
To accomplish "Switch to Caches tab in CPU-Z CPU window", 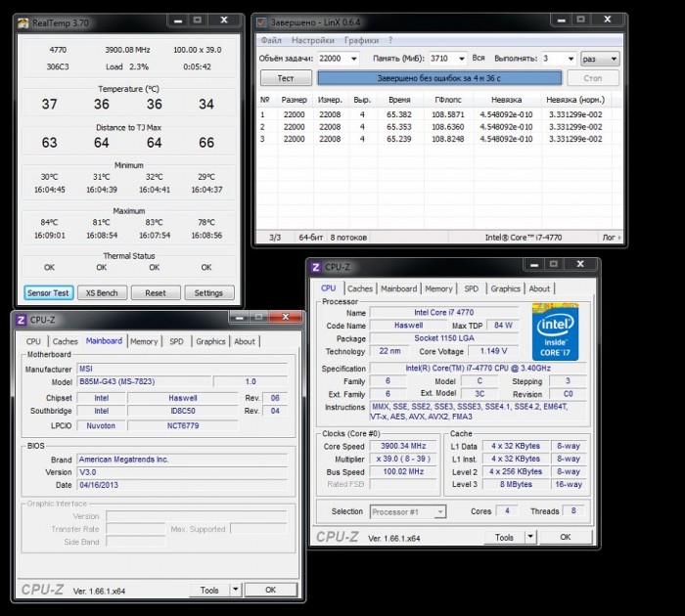I will pos(360,288).
